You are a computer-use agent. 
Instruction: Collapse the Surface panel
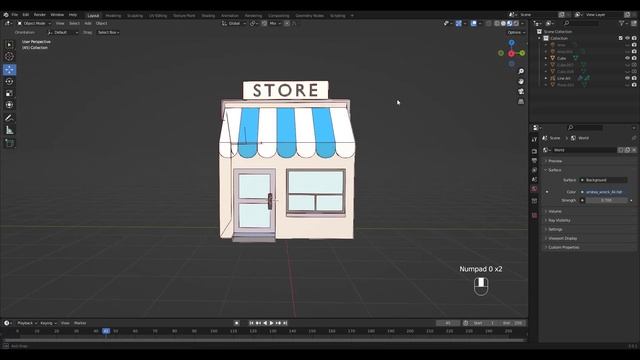point(589,170)
